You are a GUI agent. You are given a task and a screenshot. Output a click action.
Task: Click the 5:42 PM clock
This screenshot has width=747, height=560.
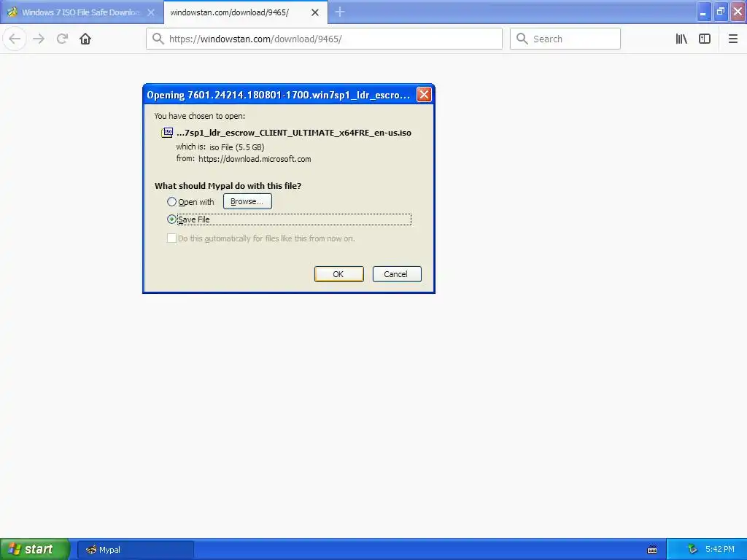click(720, 550)
